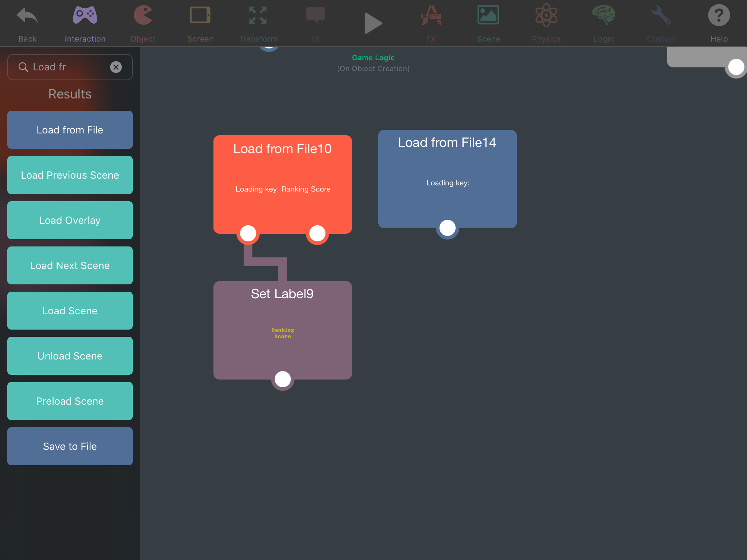Open the Logic brain category
The height and width of the screenshot is (560, 747).
604,16
